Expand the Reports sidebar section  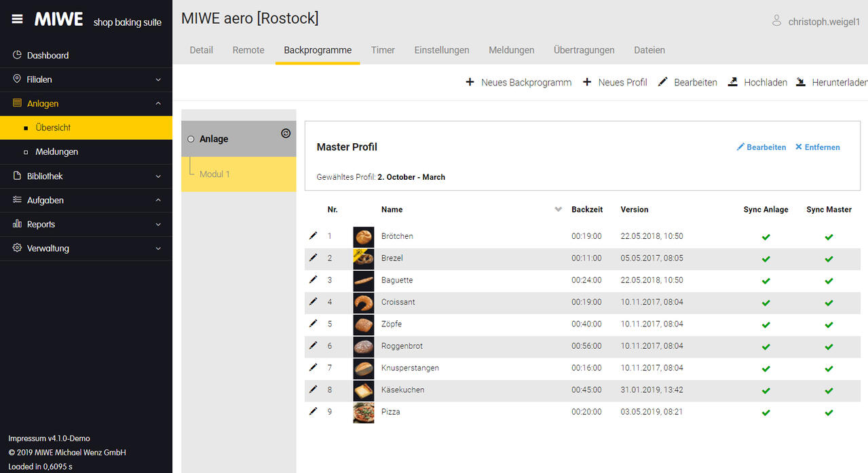click(x=158, y=224)
